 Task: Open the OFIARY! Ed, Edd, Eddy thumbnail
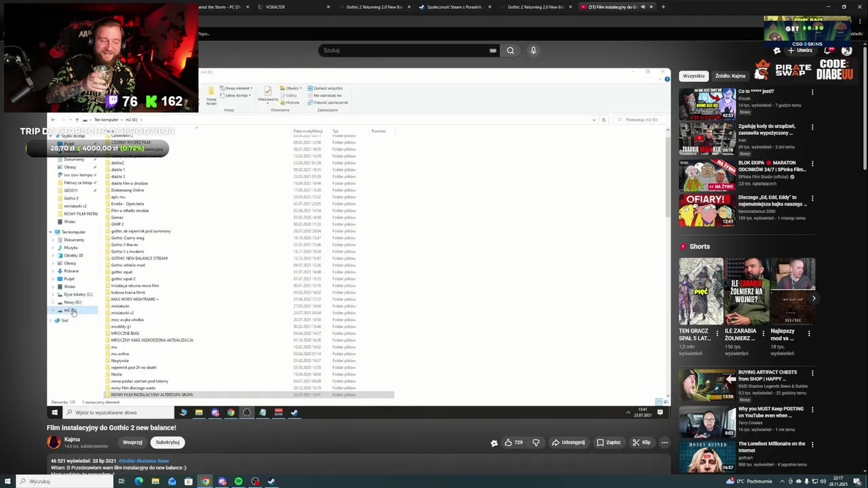point(707,210)
